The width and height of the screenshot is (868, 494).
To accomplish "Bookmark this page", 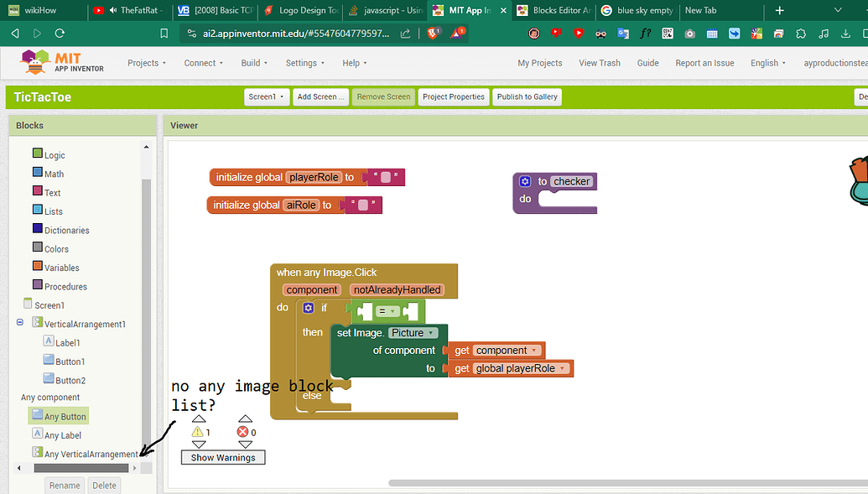I will pos(164,34).
